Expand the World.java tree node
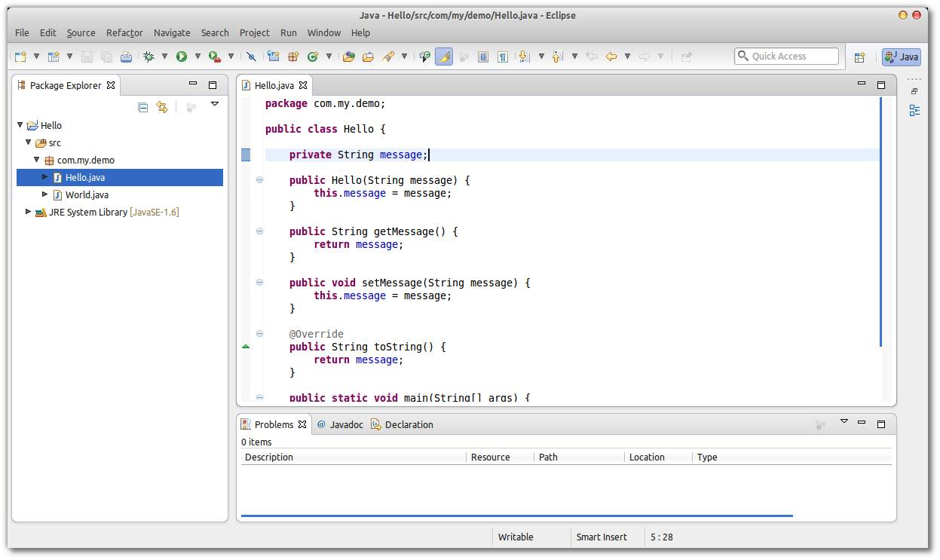The image size is (940, 560). tap(45, 194)
